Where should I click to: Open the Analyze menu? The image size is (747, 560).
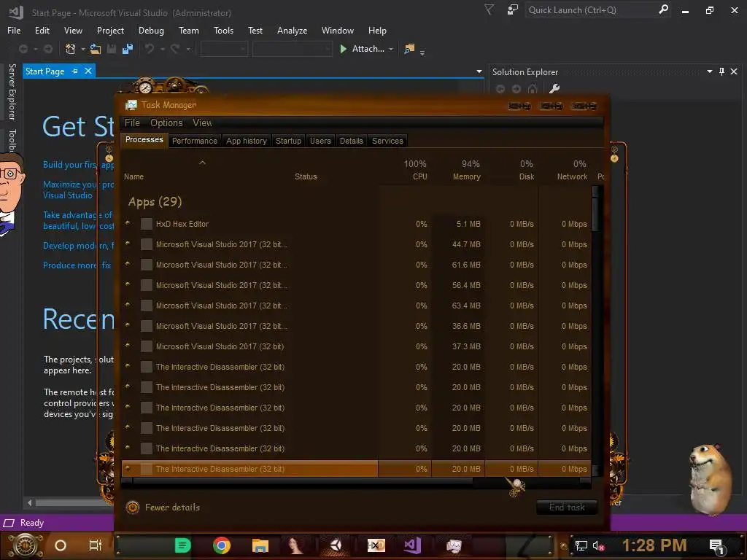(292, 31)
